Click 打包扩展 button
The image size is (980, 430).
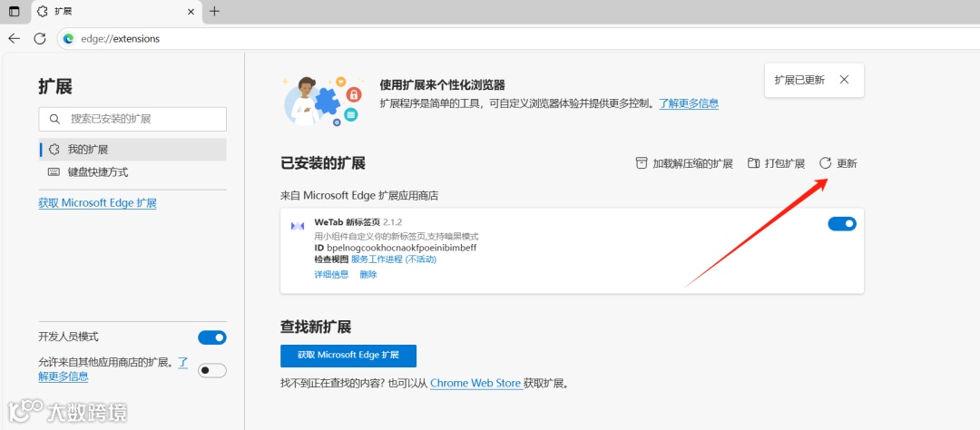776,164
